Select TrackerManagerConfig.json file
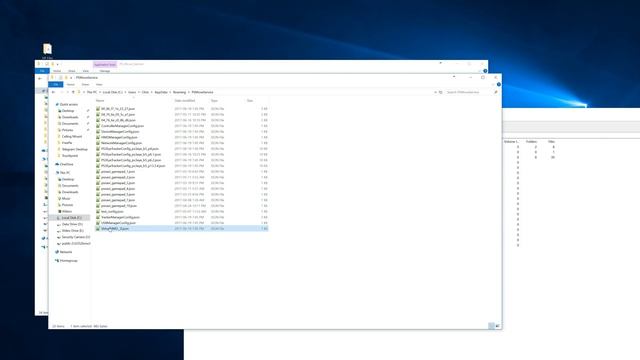 tap(120, 218)
